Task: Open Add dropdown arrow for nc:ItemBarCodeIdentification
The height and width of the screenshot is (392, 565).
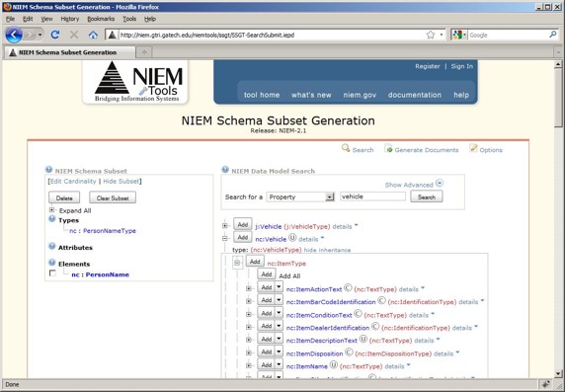Action: point(279,300)
